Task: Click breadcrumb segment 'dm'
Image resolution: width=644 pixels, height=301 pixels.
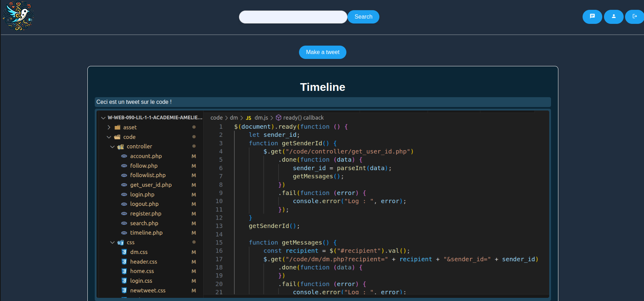Action: click(x=234, y=118)
